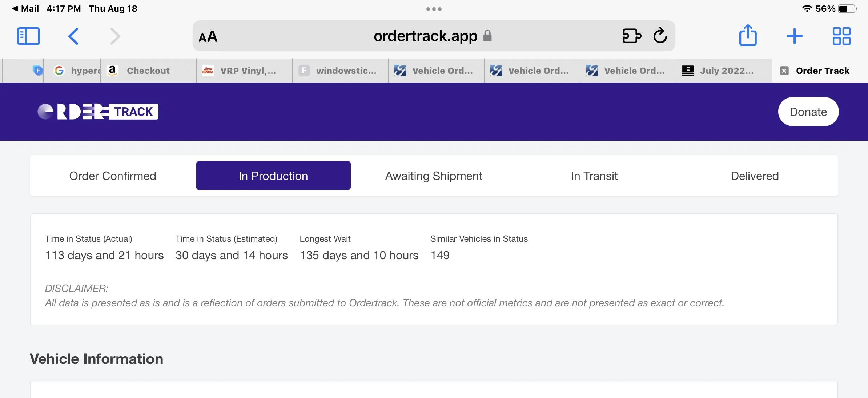868x398 pixels.
Task: Open the extensions puzzle icon
Action: pos(632,36)
